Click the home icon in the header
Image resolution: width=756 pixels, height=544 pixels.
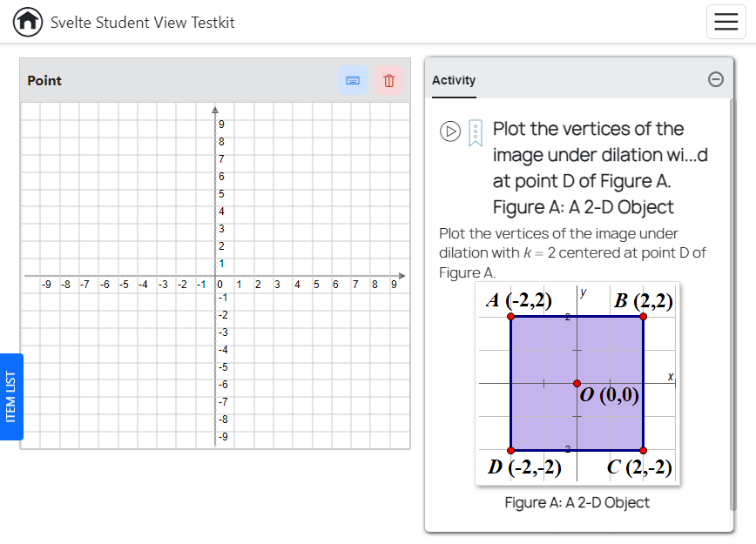coord(27,21)
